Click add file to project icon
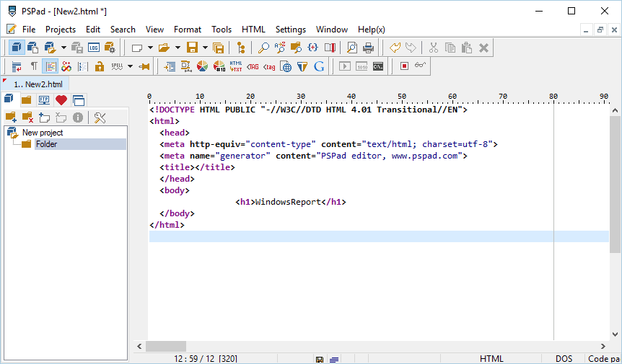 click(x=45, y=117)
